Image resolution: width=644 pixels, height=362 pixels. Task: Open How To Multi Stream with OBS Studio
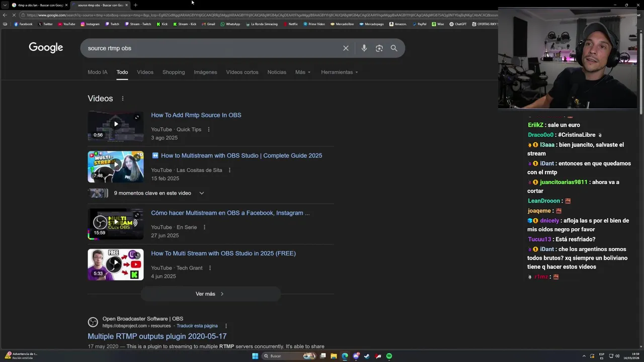tap(223, 253)
